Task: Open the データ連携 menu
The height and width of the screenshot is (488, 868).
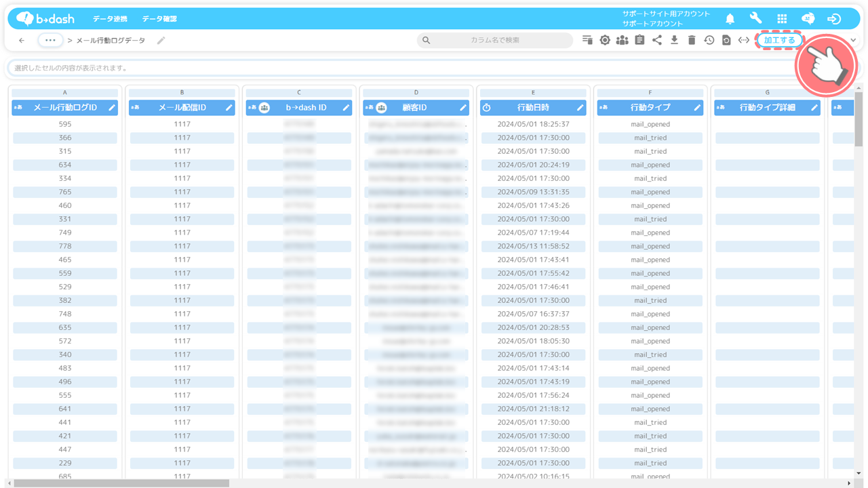Action: [110, 19]
